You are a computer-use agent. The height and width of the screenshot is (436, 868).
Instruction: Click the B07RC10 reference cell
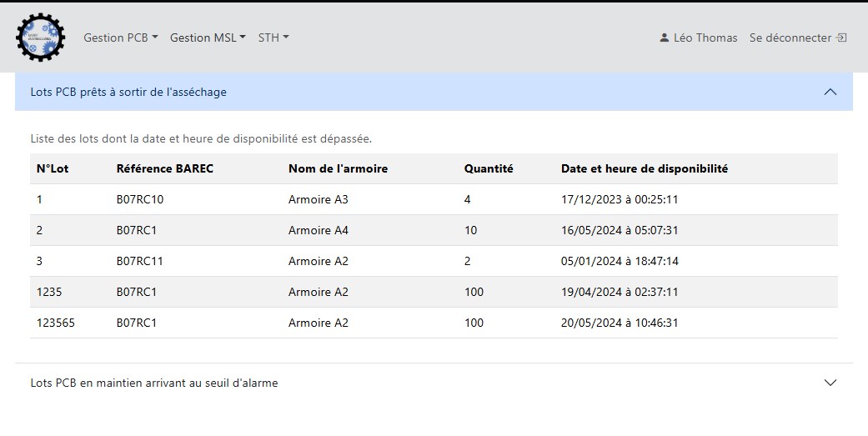point(140,199)
